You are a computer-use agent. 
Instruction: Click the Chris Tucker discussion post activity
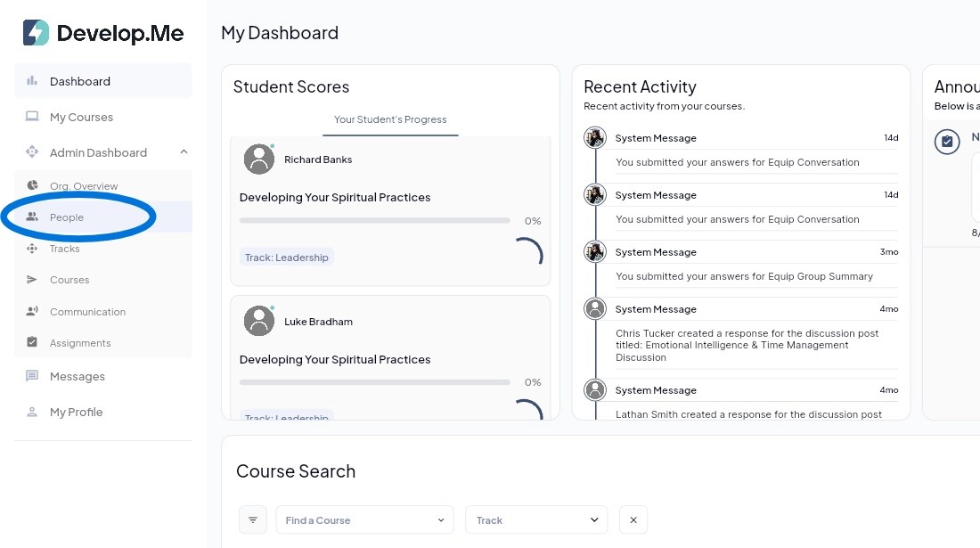tap(747, 345)
